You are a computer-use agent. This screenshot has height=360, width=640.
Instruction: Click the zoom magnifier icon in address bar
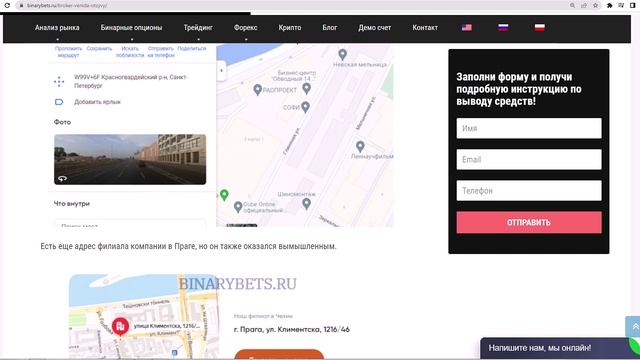coord(572,5)
